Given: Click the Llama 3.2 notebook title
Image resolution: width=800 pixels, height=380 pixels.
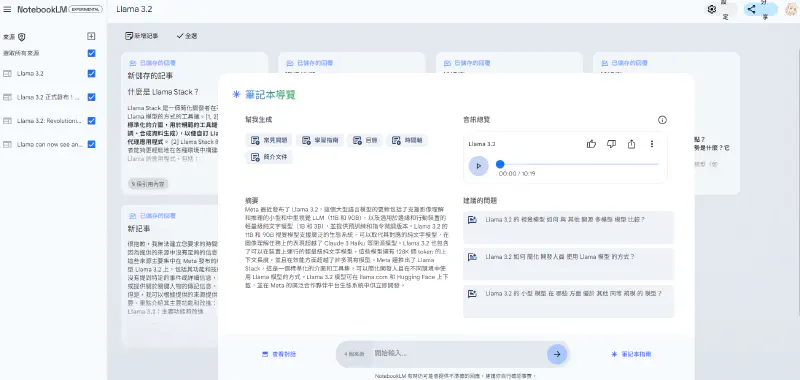Looking at the screenshot, I should tap(134, 9).
